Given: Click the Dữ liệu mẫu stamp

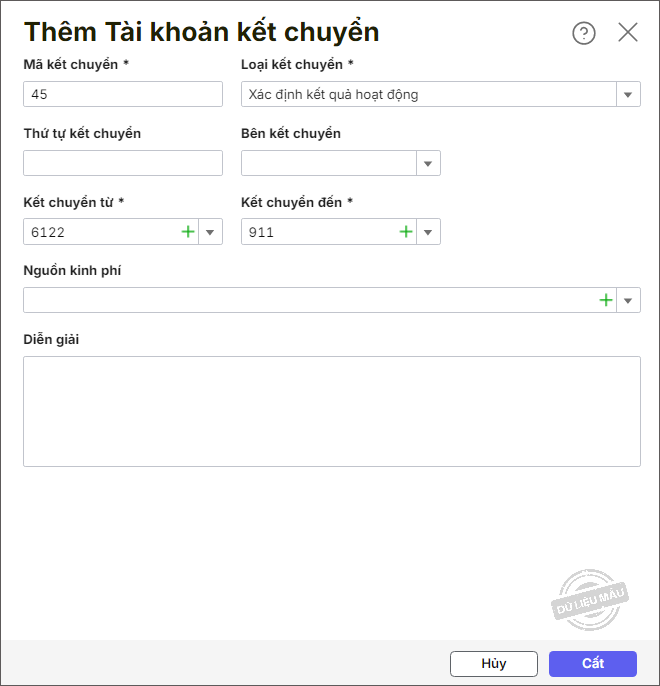Looking at the screenshot, I should [591, 600].
